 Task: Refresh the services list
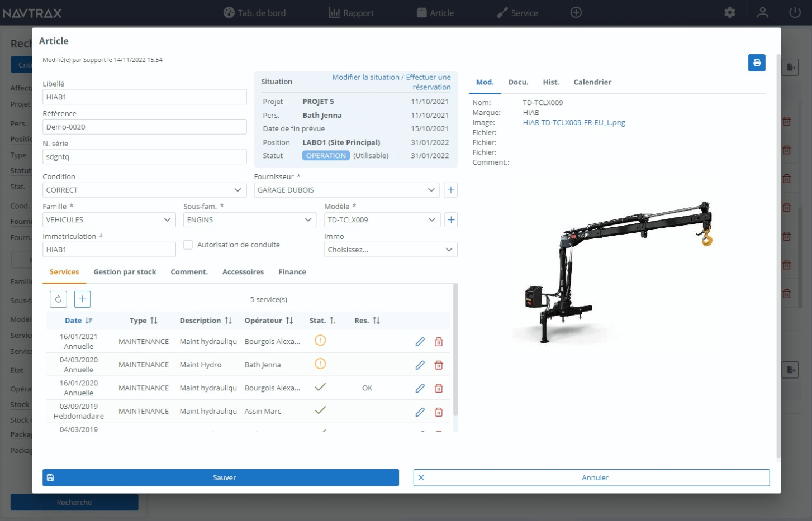coord(58,299)
